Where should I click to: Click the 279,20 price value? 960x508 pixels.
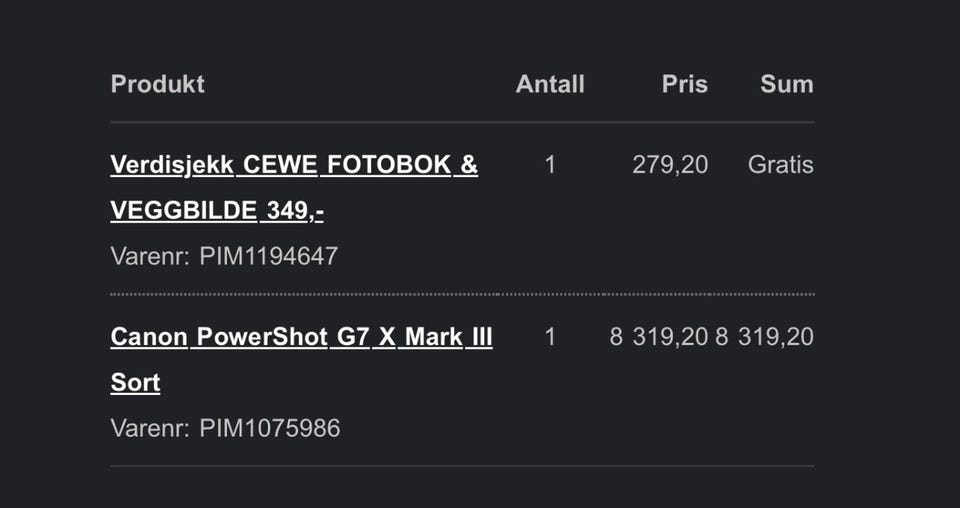tap(669, 165)
